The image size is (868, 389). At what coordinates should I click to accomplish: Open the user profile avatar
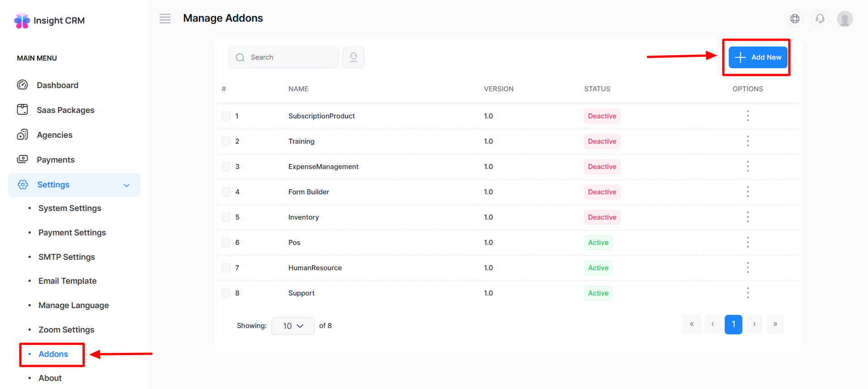click(844, 19)
